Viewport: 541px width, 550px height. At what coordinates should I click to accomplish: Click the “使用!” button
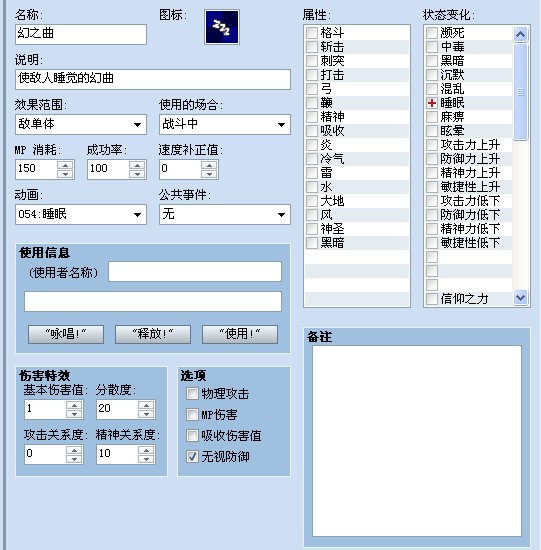click(x=240, y=334)
